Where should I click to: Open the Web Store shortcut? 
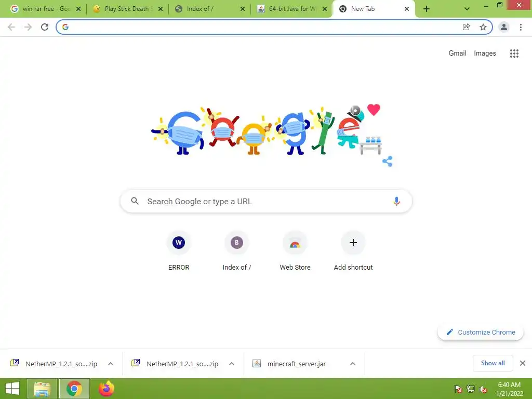pos(295,250)
